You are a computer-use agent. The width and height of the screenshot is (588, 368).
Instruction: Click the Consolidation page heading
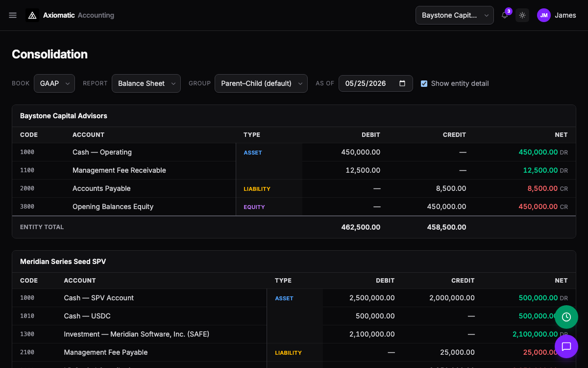pyautogui.click(x=49, y=54)
